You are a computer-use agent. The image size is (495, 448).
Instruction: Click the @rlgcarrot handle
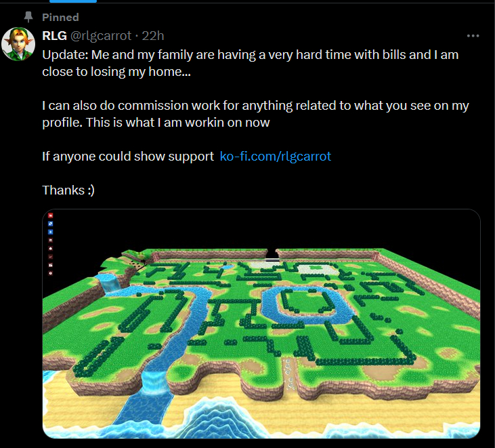click(x=101, y=36)
